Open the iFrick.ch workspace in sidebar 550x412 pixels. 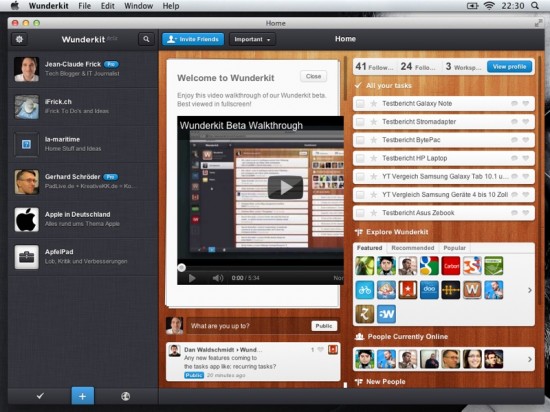point(83,107)
